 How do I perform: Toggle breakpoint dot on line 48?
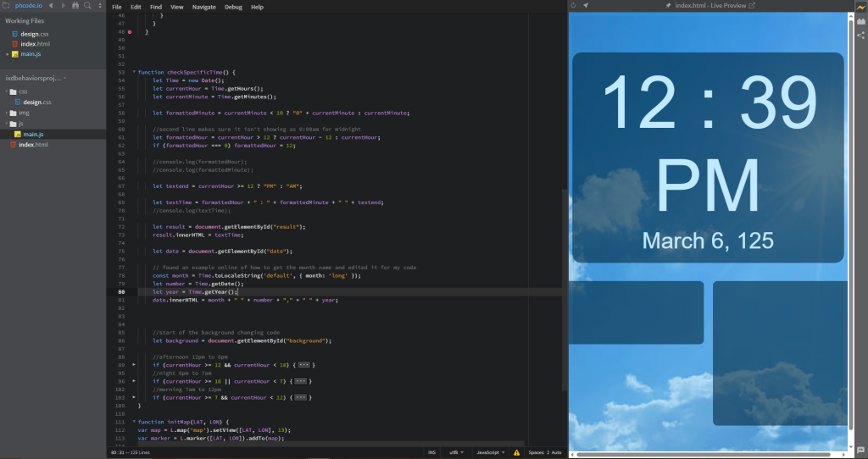(x=129, y=32)
